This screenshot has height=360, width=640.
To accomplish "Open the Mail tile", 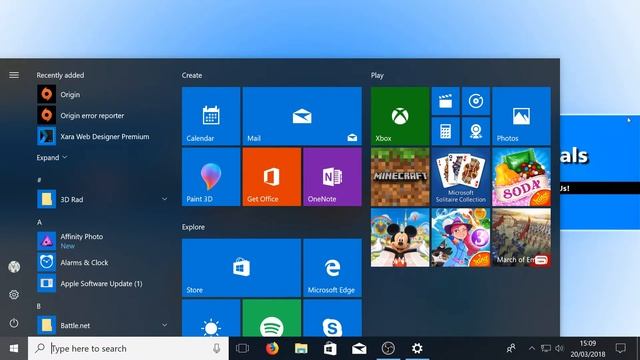I will click(x=302, y=116).
